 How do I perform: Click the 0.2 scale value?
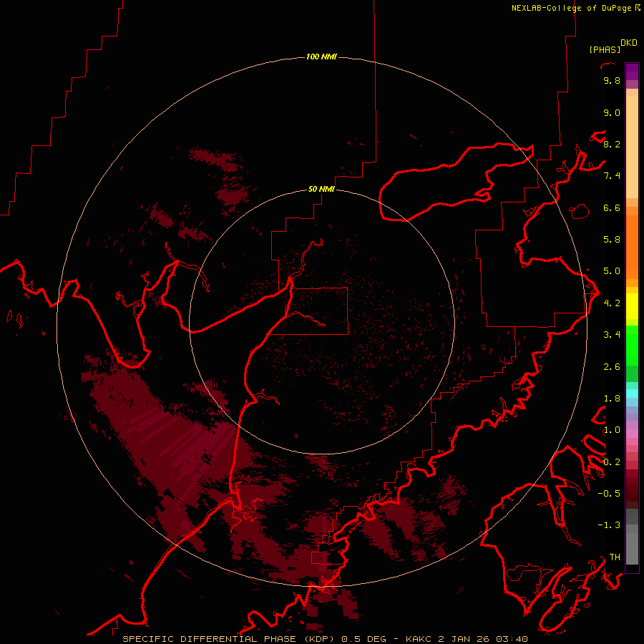612,462
